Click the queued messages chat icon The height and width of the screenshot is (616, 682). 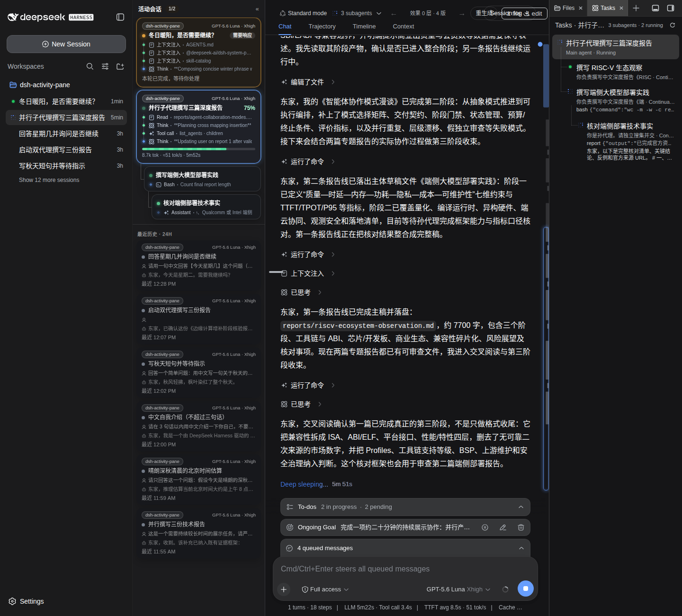coord(289,548)
